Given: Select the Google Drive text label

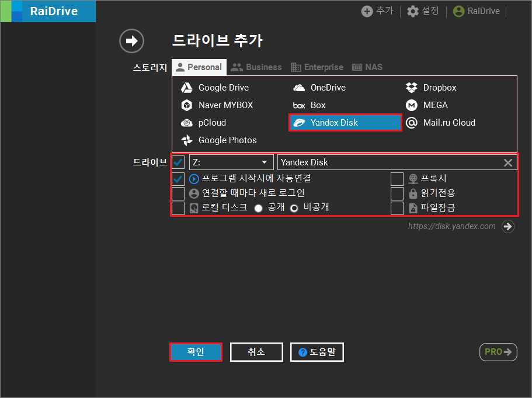Looking at the screenshot, I should coord(224,88).
